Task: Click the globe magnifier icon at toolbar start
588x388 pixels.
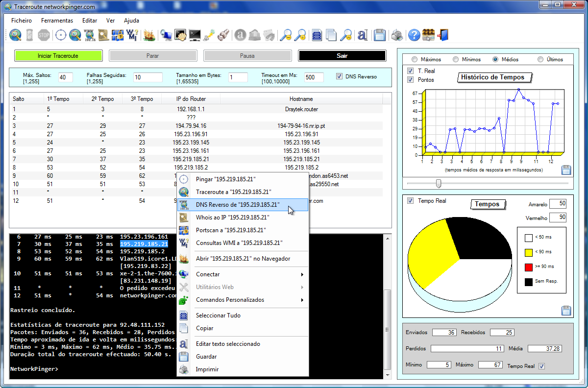Action: [15, 35]
